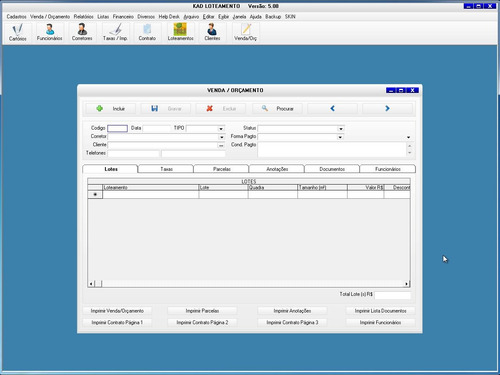Click the grid's horizontal scrollbar right arrow
Viewport: 500px width, 375px height.
pos(406,284)
